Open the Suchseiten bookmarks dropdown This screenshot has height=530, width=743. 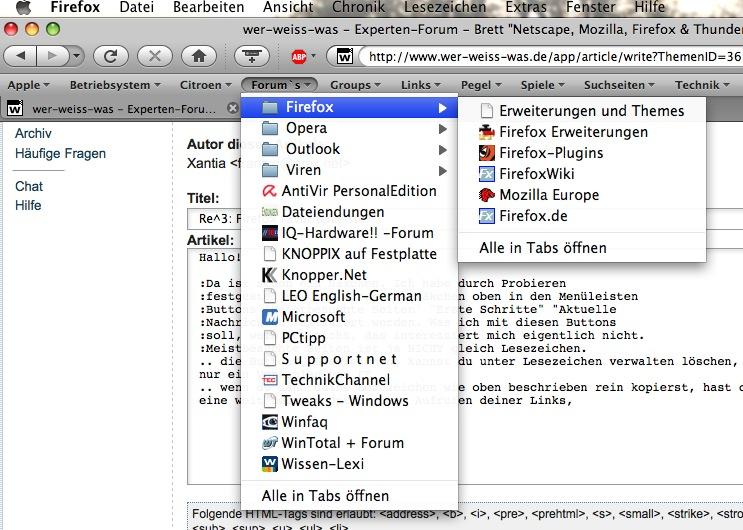(x=620, y=85)
